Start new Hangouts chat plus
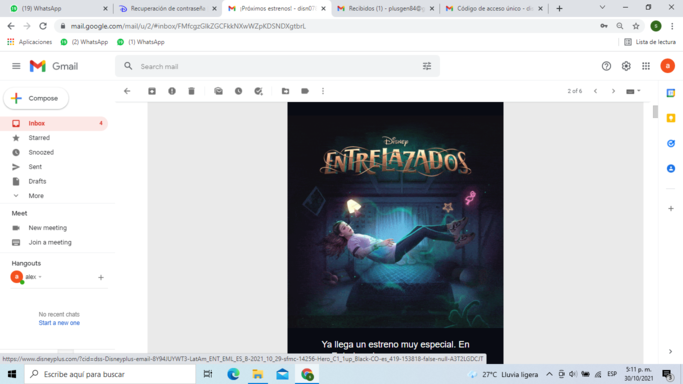Image resolution: width=683 pixels, height=384 pixels. click(101, 277)
